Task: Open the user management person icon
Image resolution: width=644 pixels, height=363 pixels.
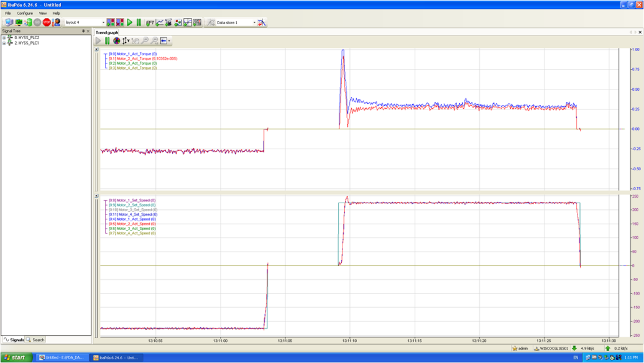Action: (x=57, y=22)
